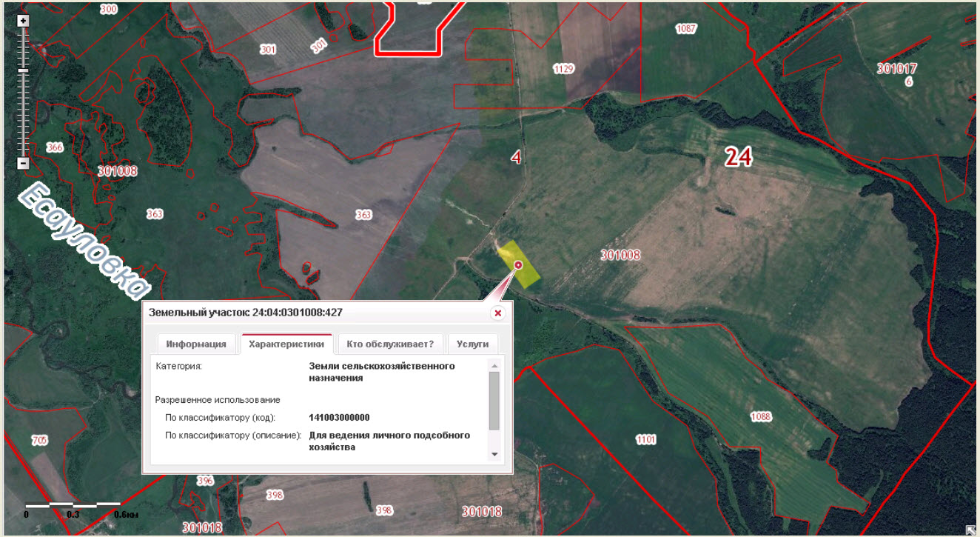Click label По классификатору (описание)
The height and width of the screenshot is (537, 980).
point(233,436)
